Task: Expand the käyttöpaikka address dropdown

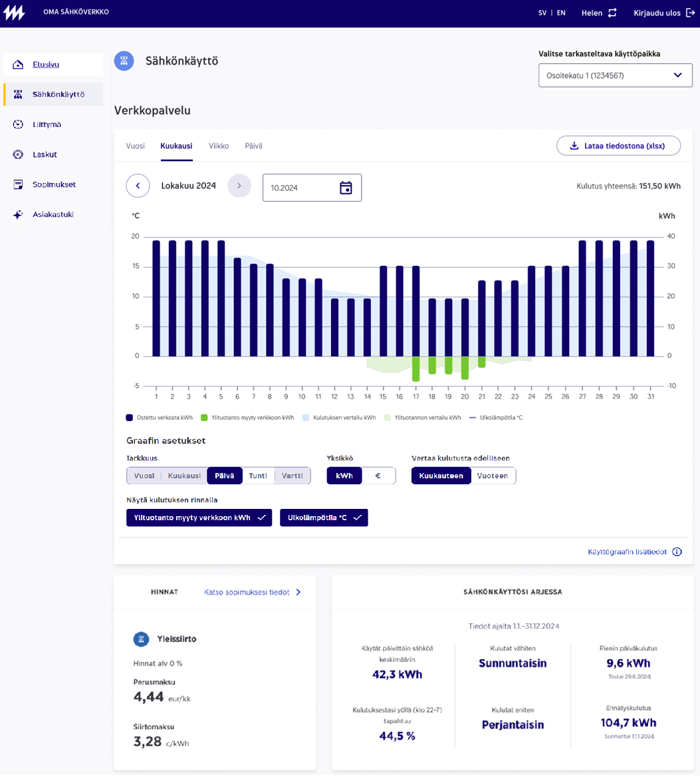Action: [677, 75]
